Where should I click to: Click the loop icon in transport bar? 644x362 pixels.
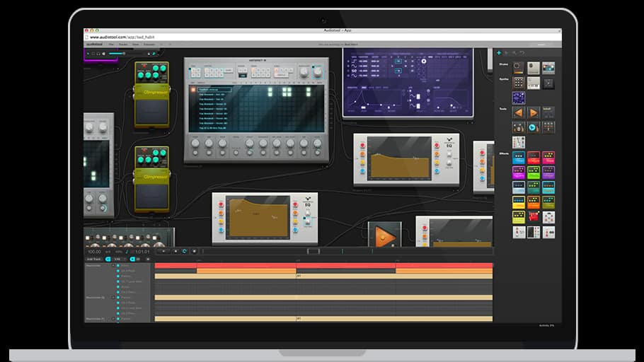[x=185, y=251]
